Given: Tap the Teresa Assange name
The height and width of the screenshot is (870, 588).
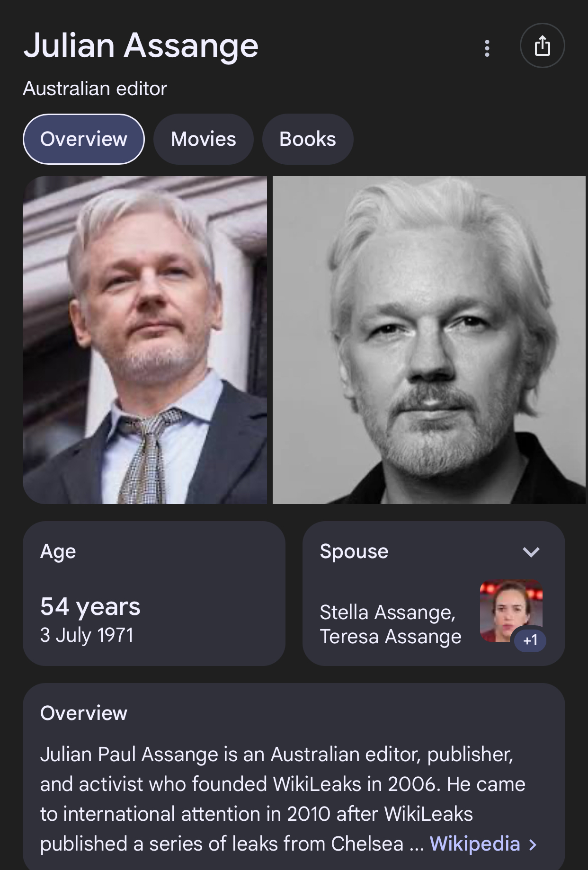Looking at the screenshot, I should click(391, 637).
